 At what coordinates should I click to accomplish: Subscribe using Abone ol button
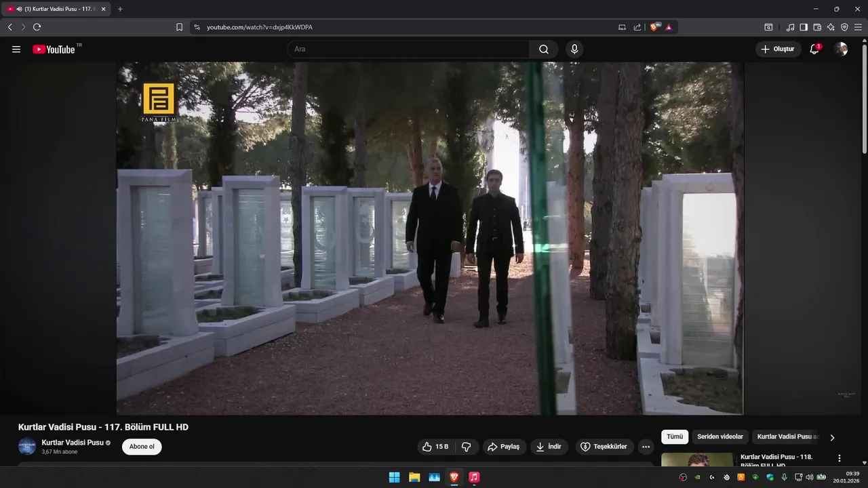142,447
